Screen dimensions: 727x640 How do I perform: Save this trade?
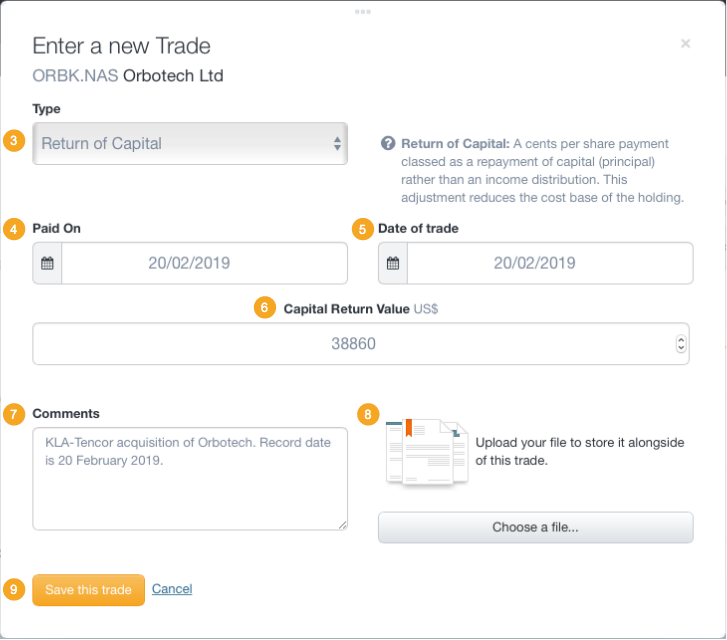[88, 590]
